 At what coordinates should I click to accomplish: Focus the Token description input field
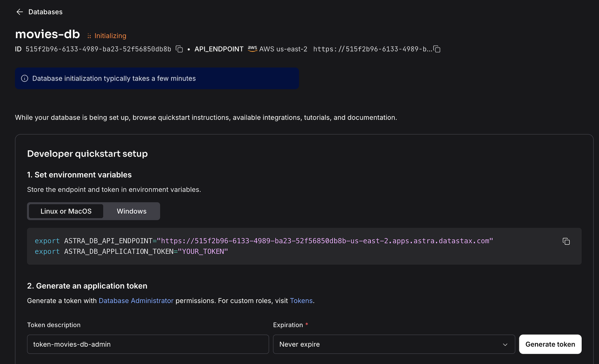point(148,344)
